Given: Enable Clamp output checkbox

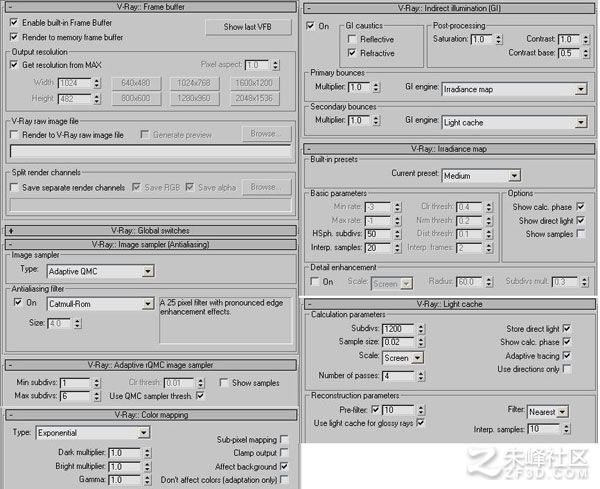Looking at the screenshot, I should coord(284,453).
